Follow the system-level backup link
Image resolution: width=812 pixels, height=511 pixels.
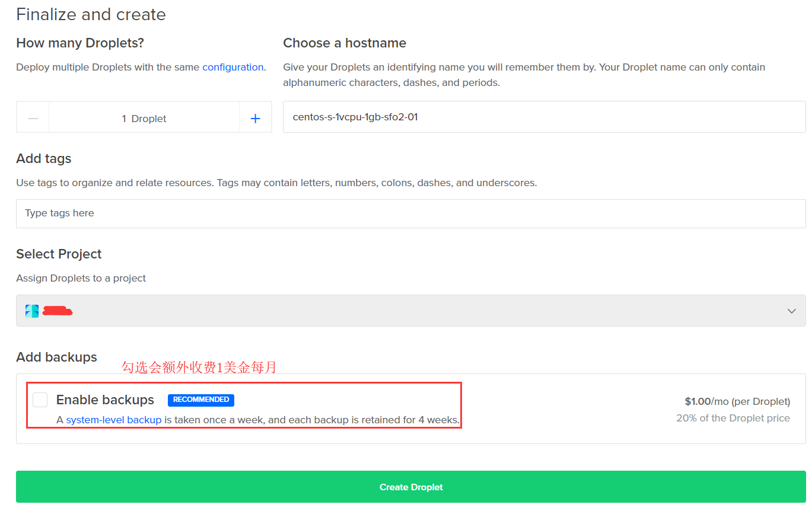tap(113, 420)
